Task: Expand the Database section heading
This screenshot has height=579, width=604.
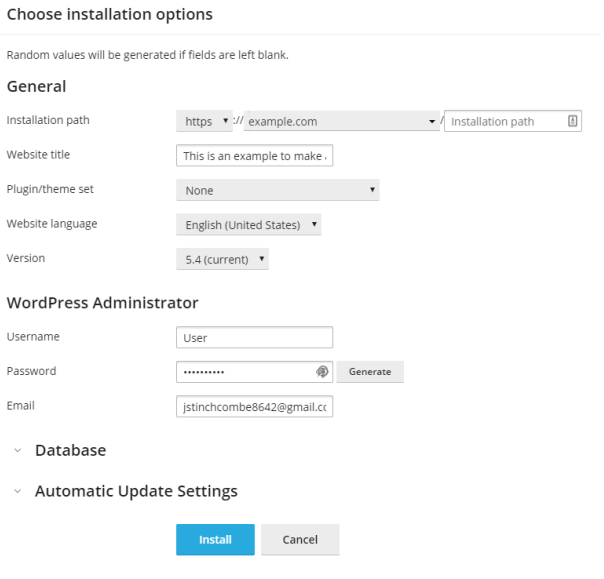Action: click(70, 451)
